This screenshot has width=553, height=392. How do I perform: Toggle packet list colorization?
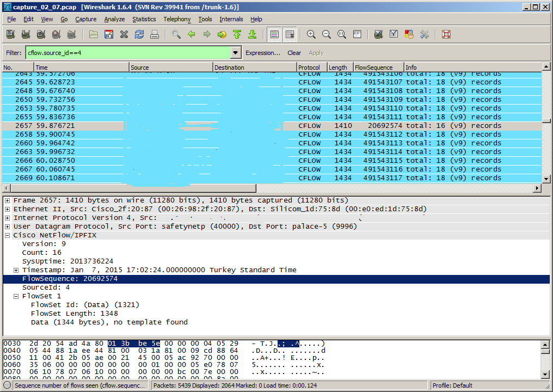(x=274, y=34)
